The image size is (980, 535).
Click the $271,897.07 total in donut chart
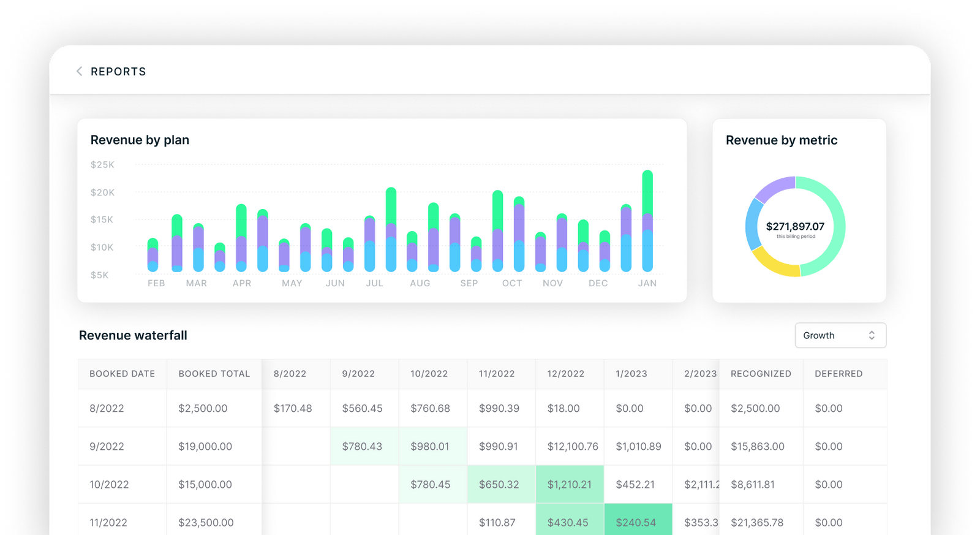click(x=795, y=226)
